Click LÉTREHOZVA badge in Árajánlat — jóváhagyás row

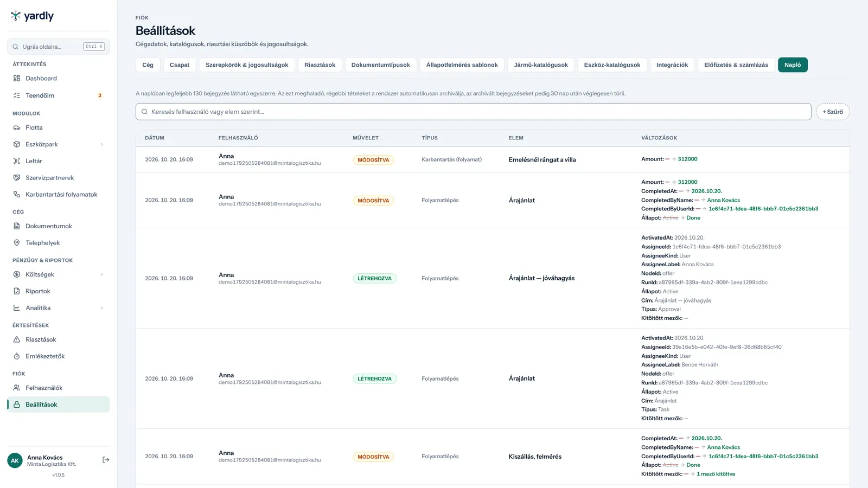(374, 279)
